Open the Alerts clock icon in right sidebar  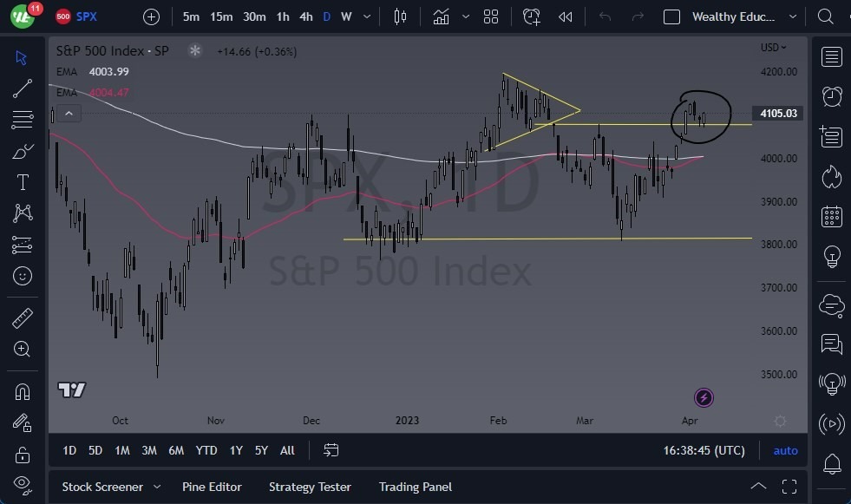click(830, 96)
